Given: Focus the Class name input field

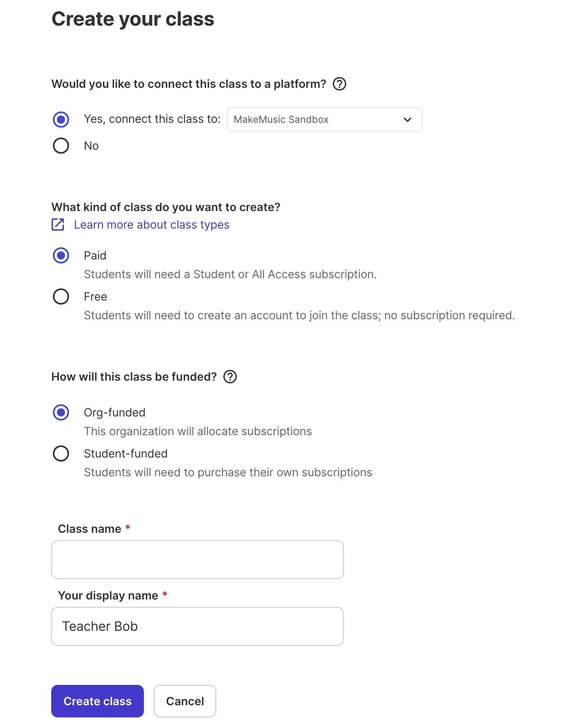Looking at the screenshot, I should pyautogui.click(x=198, y=560).
